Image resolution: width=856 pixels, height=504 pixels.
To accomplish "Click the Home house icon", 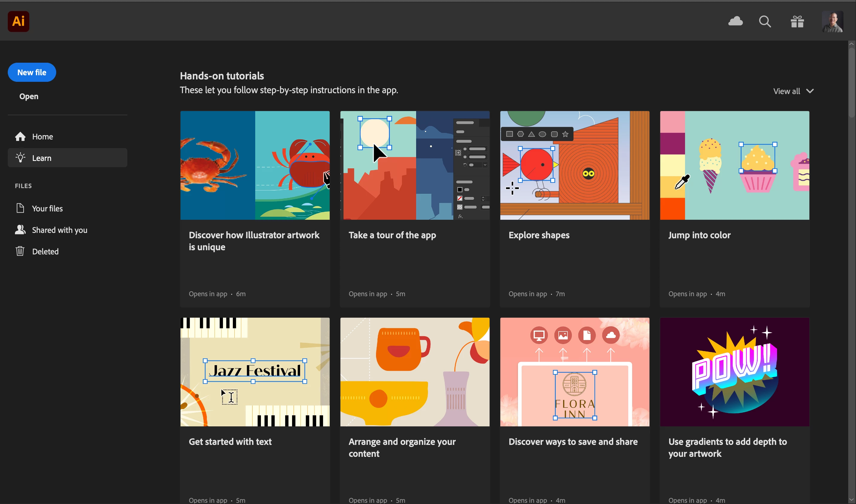I will 20,136.
